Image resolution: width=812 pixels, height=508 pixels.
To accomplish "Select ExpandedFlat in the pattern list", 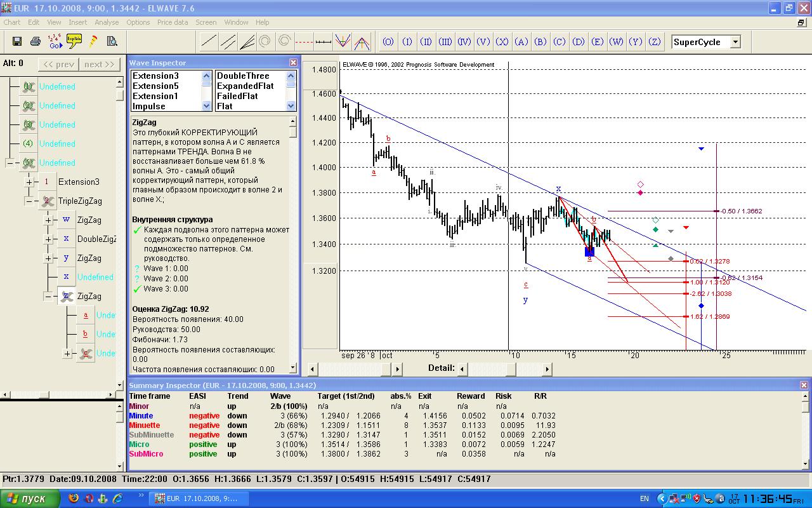I will 246,86.
